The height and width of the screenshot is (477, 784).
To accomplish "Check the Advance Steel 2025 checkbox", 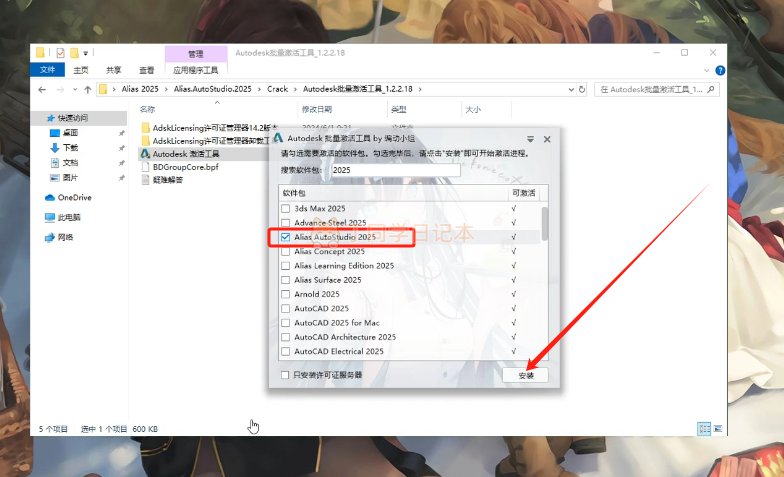I will (x=286, y=222).
